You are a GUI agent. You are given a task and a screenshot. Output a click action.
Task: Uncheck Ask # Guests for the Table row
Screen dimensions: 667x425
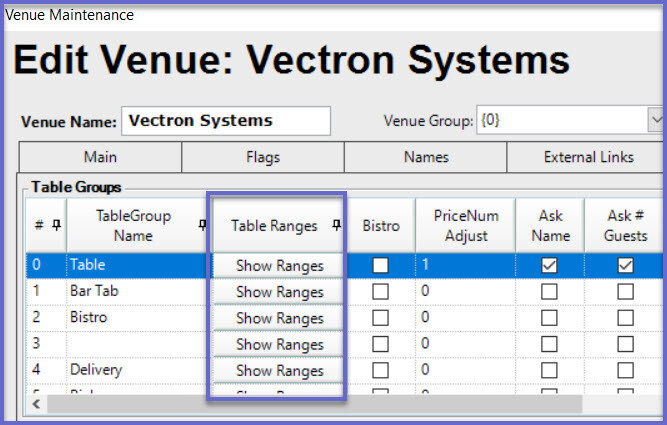pos(625,265)
